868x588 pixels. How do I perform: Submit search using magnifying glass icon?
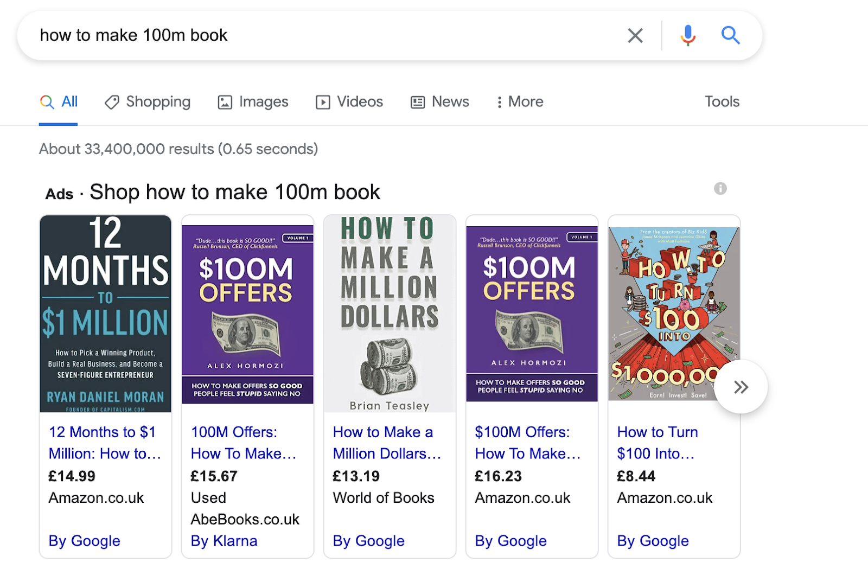(x=730, y=36)
